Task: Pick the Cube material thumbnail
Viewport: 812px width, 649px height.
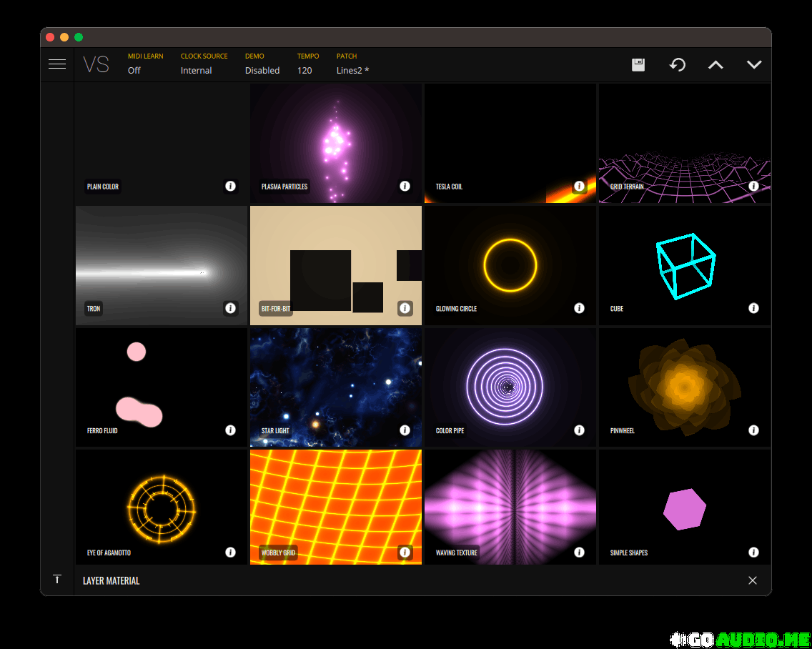Action: point(685,266)
